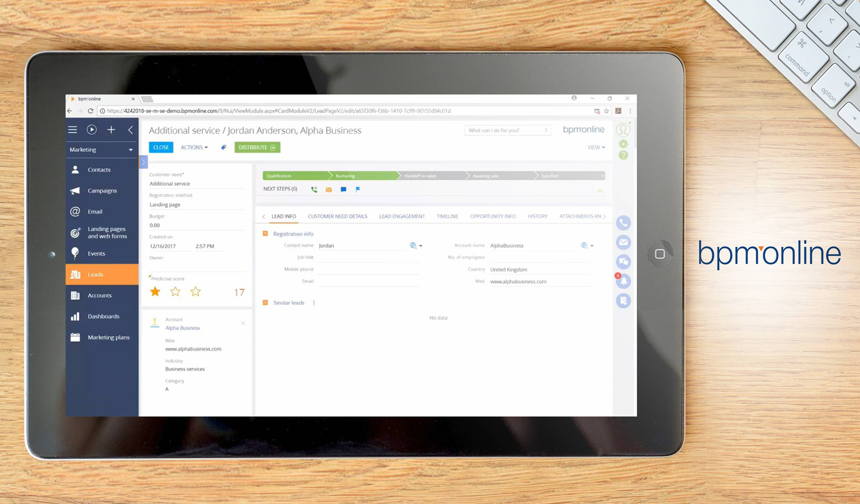
Task: Open the Actions dropdown menu
Action: (194, 147)
